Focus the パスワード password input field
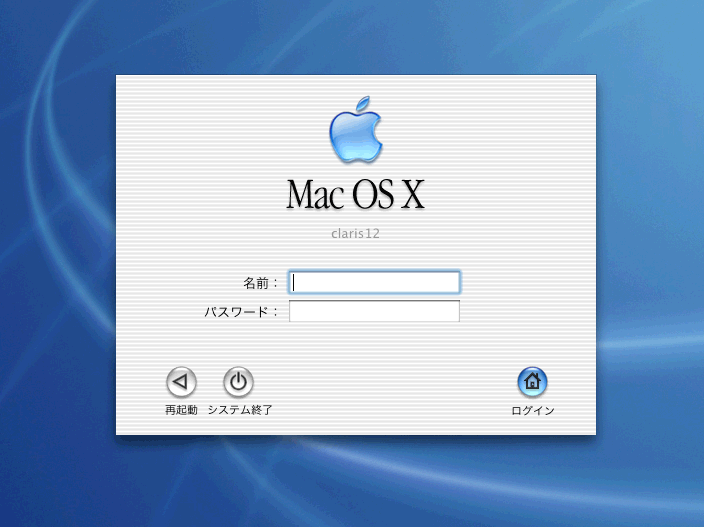The image size is (704, 527). pyautogui.click(x=374, y=311)
